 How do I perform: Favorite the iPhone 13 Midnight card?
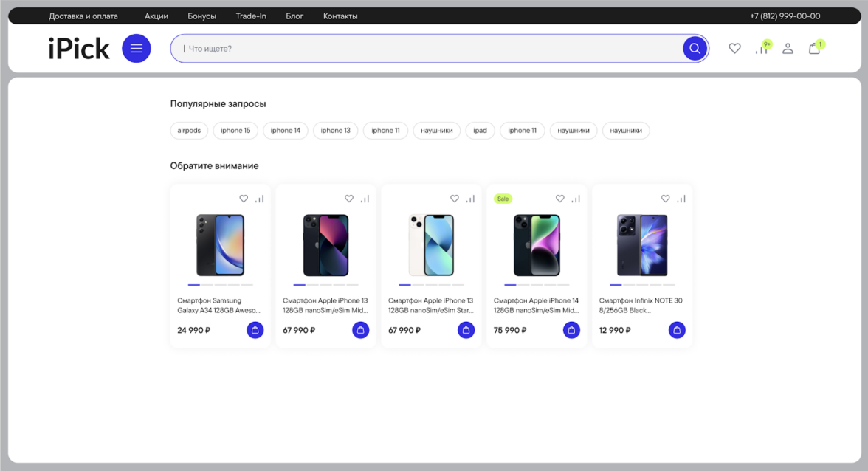point(348,199)
